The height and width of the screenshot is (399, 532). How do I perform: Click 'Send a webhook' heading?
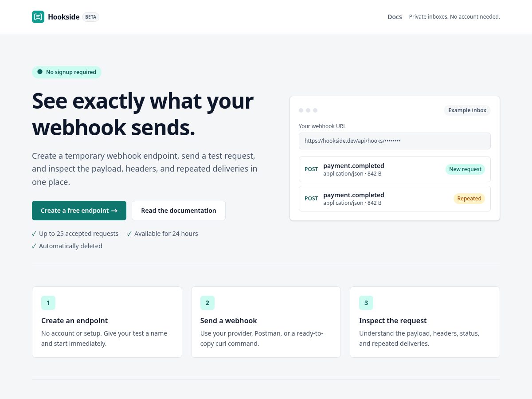click(229, 321)
